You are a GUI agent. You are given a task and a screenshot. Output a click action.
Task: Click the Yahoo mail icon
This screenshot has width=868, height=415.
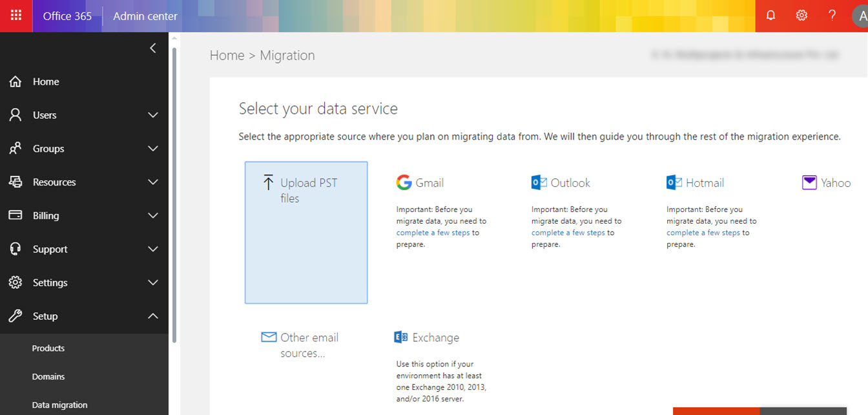809,182
